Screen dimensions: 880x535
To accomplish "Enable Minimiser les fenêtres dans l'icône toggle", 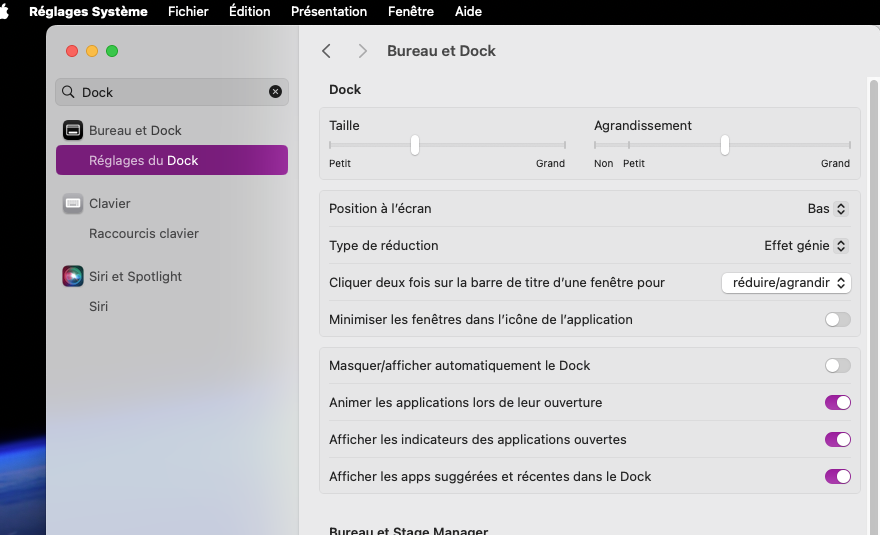I will click(837, 320).
